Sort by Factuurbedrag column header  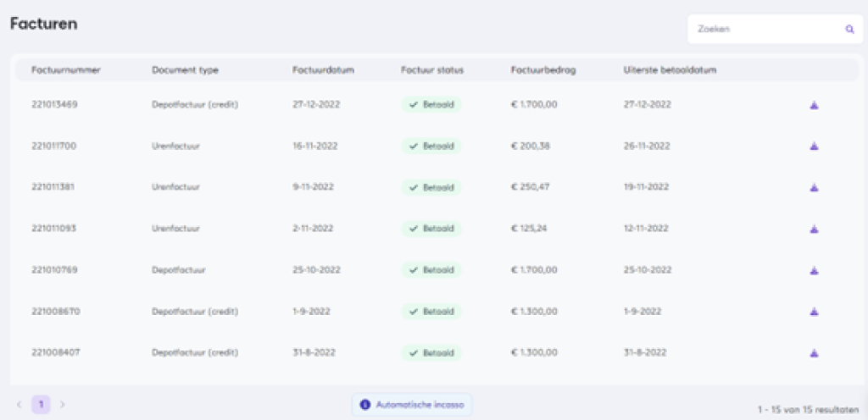coord(543,69)
